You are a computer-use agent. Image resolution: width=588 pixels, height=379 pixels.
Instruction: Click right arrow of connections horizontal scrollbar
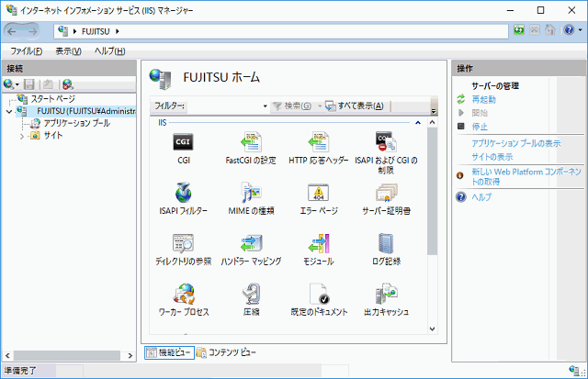tap(130, 355)
